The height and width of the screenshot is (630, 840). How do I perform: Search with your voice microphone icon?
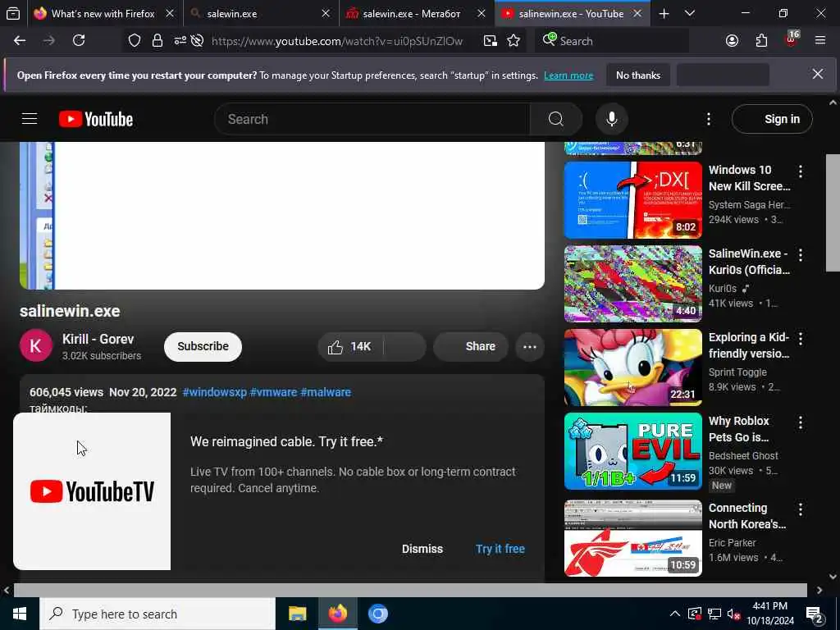pyautogui.click(x=612, y=119)
